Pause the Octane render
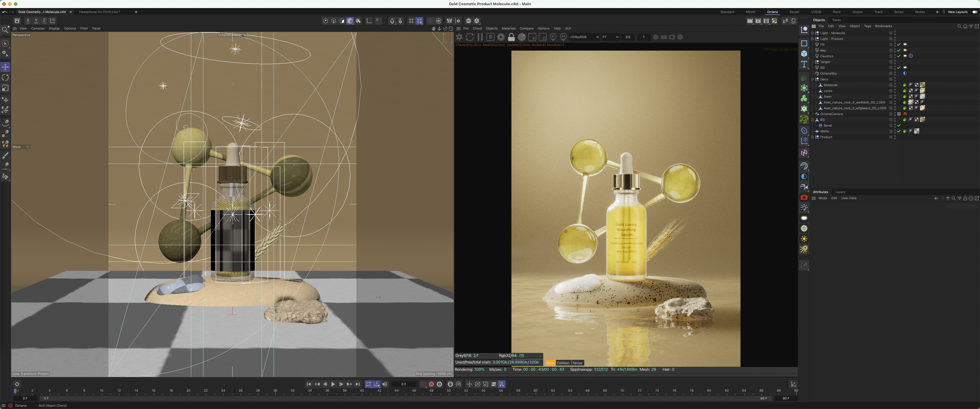This screenshot has width=980, height=409. pyautogui.click(x=480, y=37)
